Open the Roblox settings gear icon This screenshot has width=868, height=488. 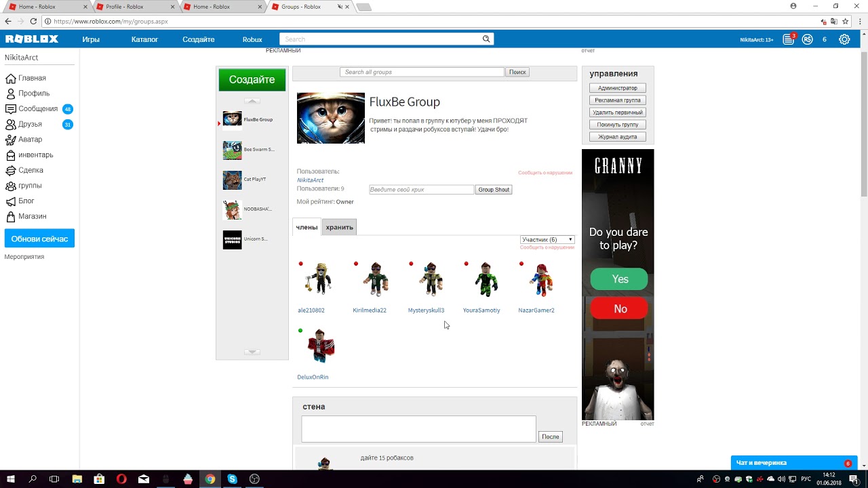point(844,39)
